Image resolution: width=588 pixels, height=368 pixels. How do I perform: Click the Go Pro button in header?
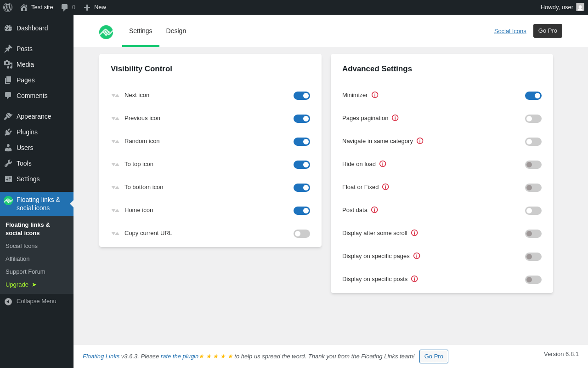tap(548, 31)
